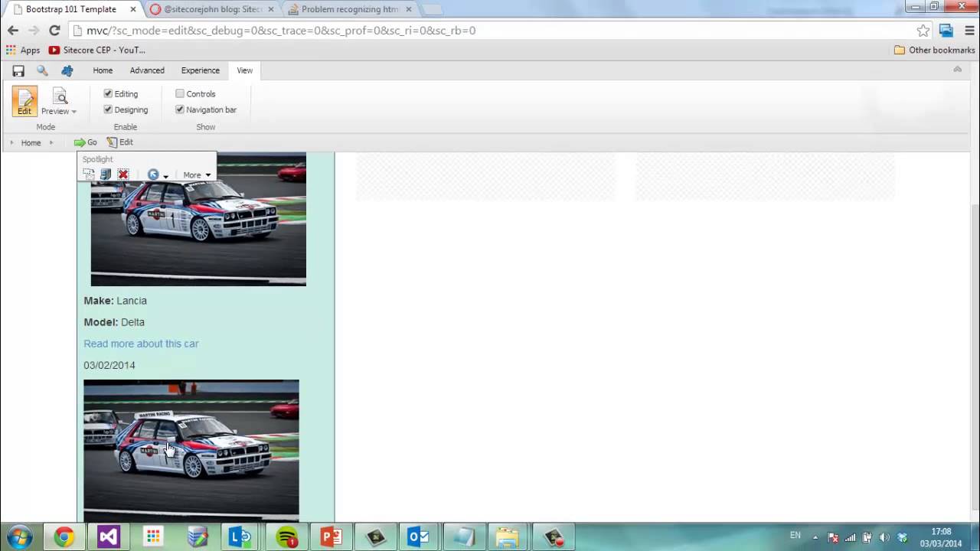Expand arrow after Home in breadcrumb

tap(51, 142)
